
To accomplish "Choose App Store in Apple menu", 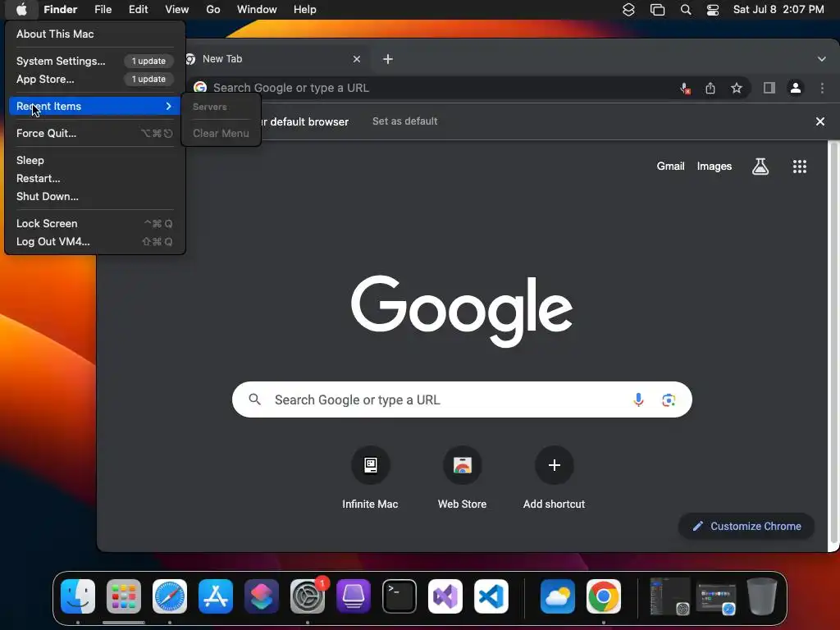I will (x=94, y=80).
